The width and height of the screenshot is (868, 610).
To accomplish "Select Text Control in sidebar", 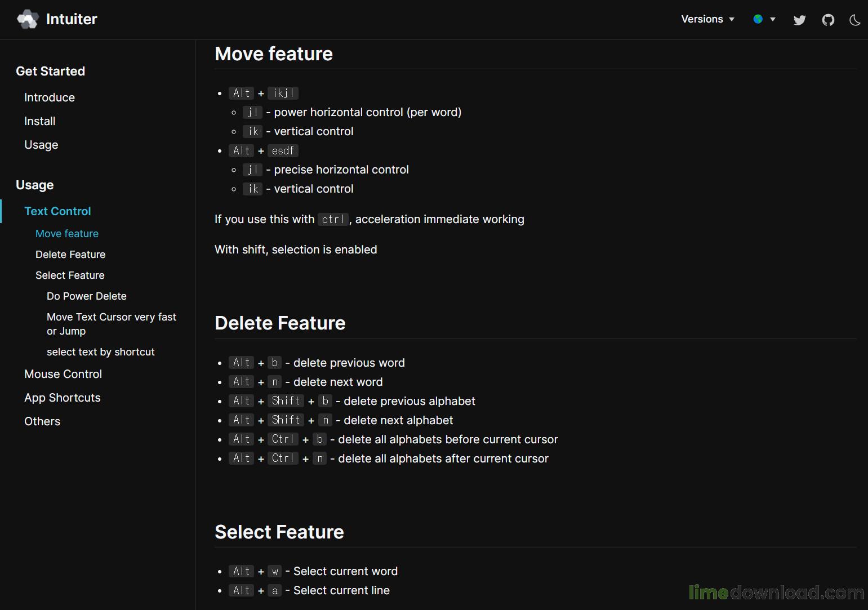I will click(57, 211).
